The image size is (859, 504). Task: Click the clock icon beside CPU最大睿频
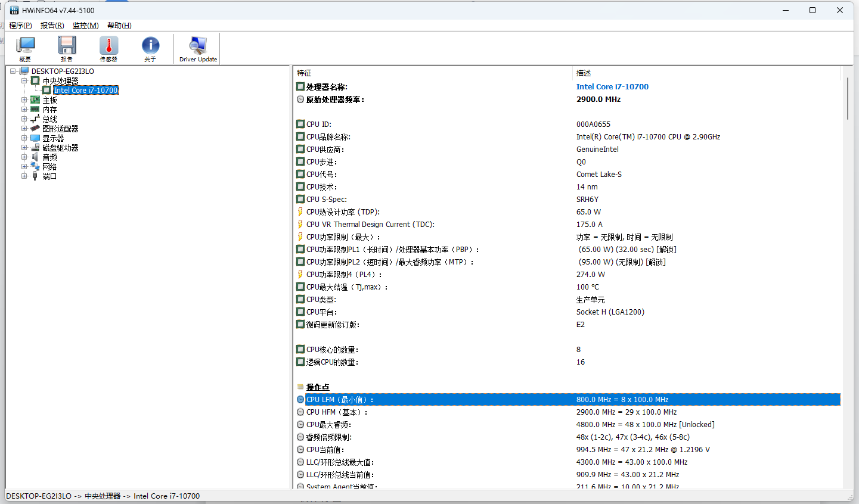pos(300,425)
